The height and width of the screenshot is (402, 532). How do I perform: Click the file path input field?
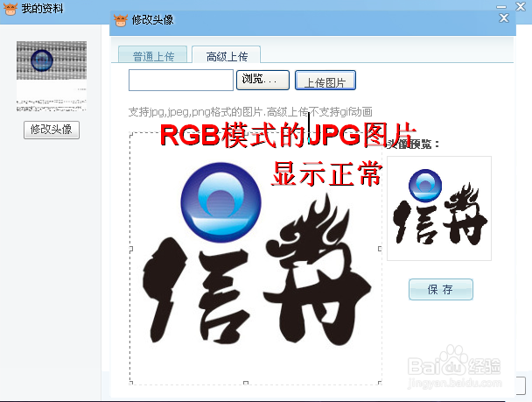pyautogui.click(x=181, y=80)
